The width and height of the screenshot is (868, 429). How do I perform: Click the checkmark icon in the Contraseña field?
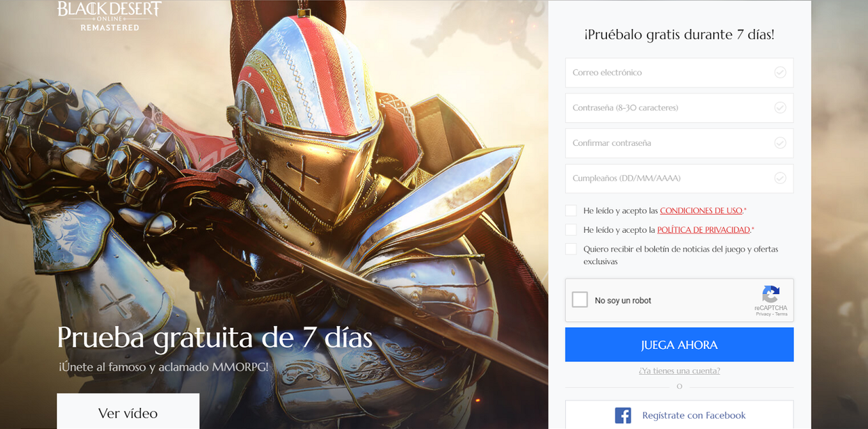click(780, 108)
